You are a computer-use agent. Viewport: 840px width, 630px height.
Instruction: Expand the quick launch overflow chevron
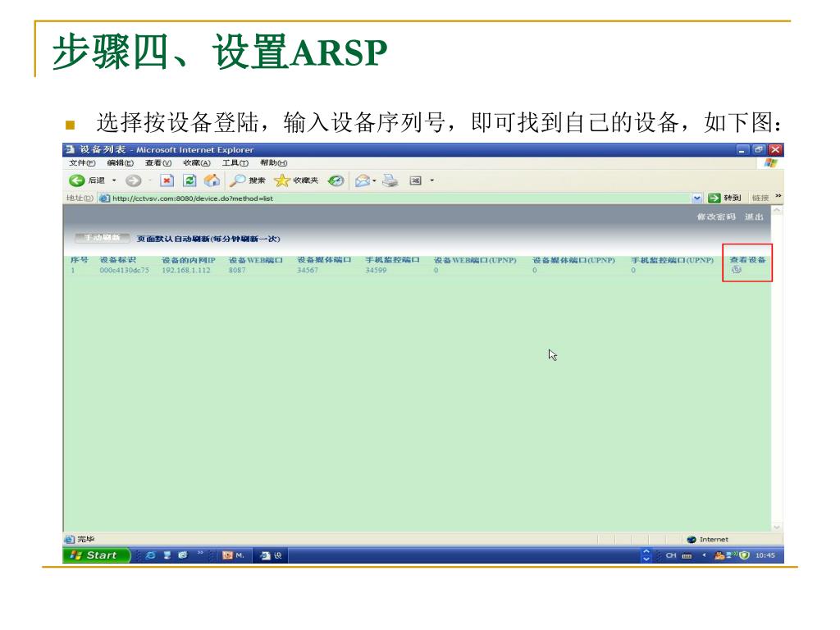200,553
